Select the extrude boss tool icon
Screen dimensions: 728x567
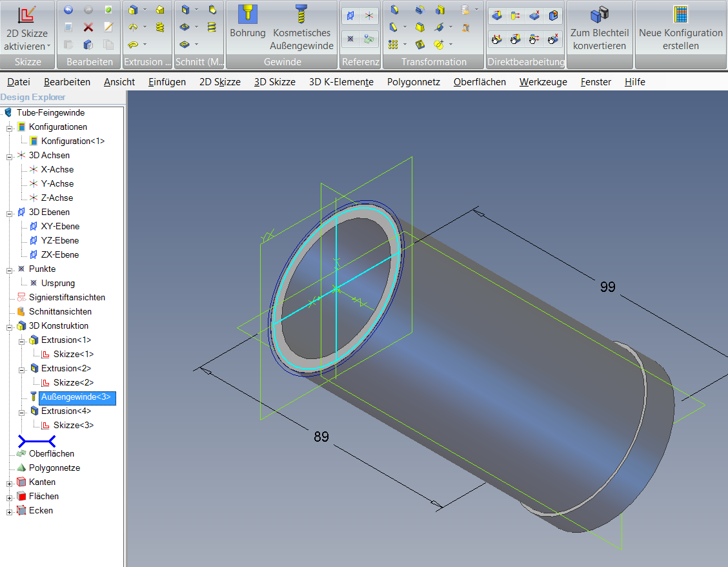click(133, 10)
